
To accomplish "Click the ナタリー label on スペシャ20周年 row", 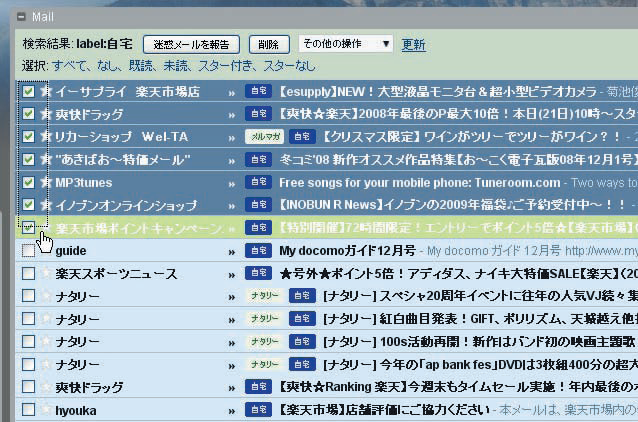I will tap(264, 295).
